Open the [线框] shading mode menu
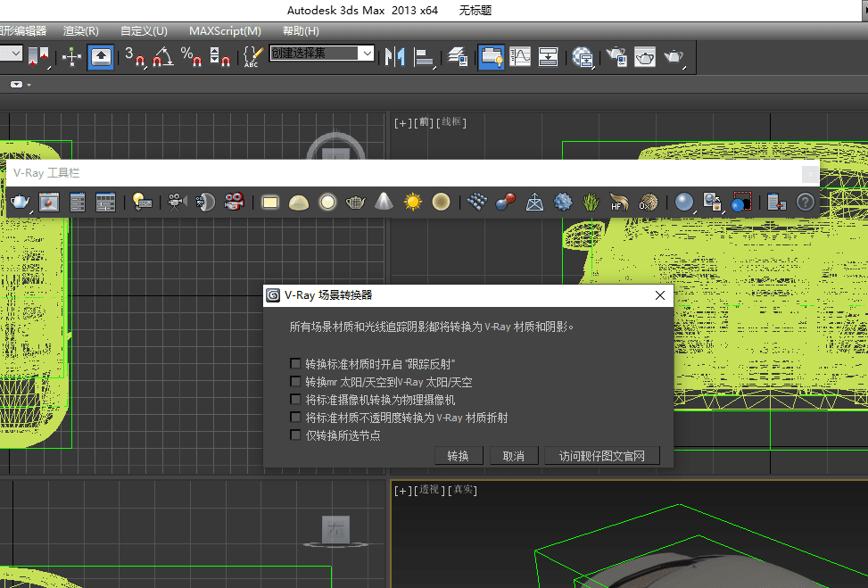The width and height of the screenshot is (868, 588). (x=451, y=122)
